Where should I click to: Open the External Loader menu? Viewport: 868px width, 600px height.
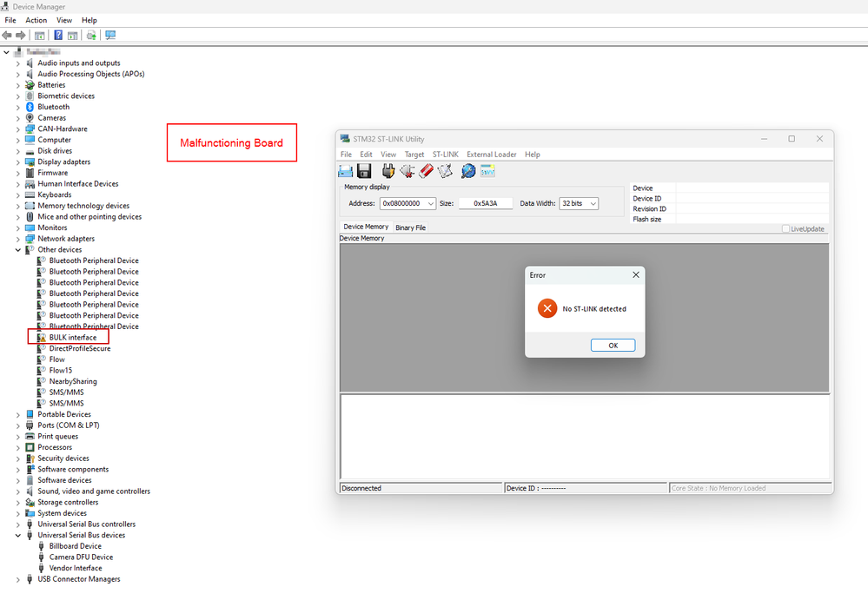tap(491, 154)
